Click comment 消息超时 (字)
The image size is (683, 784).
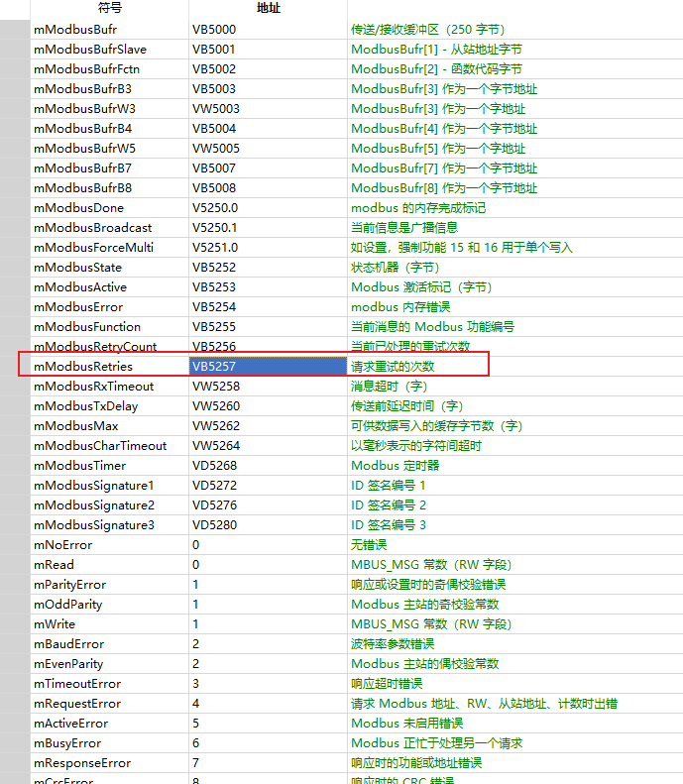pyautogui.click(x=390, y=387)
